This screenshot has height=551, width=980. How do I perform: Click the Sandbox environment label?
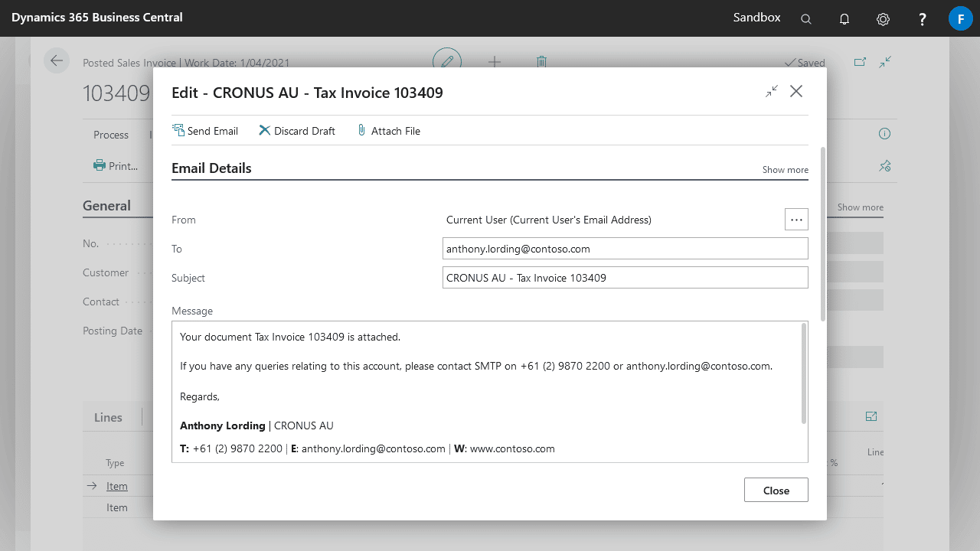click(757, 17)
